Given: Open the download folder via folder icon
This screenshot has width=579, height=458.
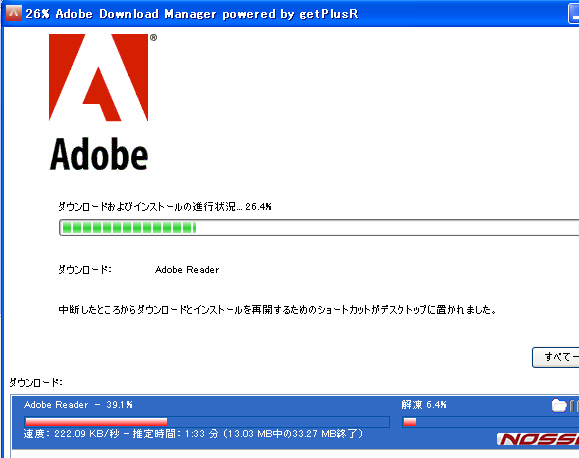Looking at the screenshot, I should point(559,405).
